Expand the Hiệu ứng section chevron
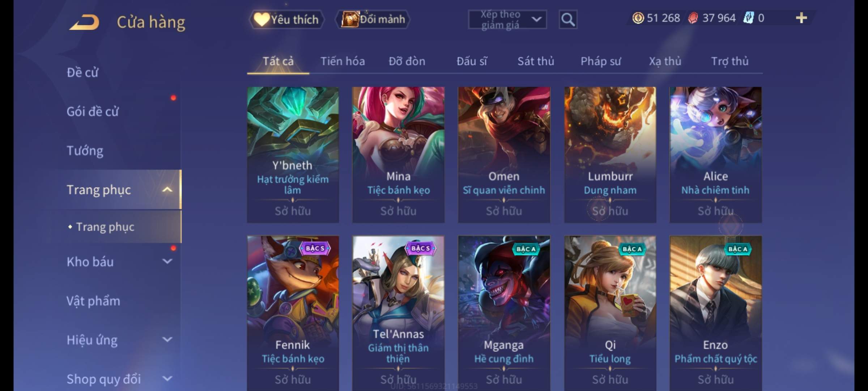The image size is (868, 391). (x=167, y=339)
